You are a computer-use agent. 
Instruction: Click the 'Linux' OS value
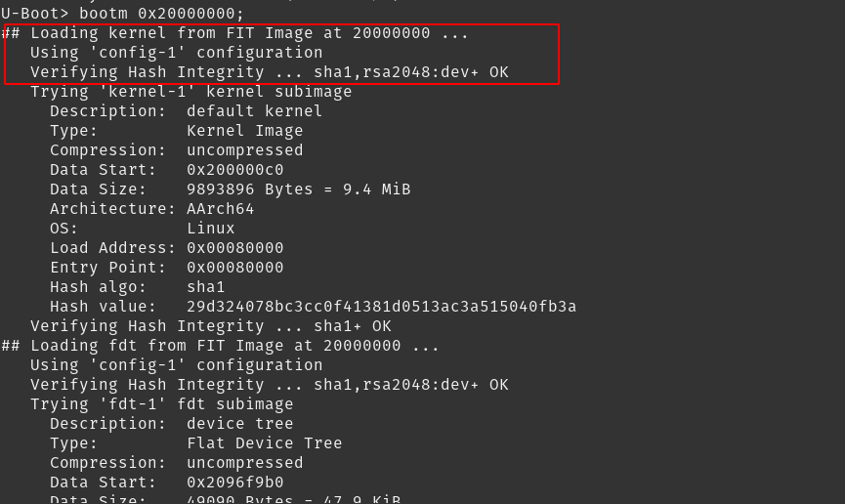[211, 229]
